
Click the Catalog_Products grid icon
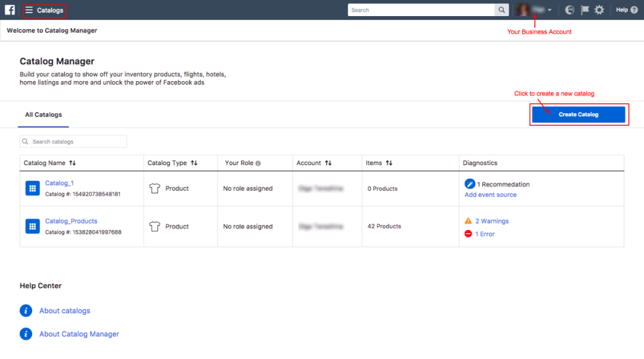pos(32,227)
